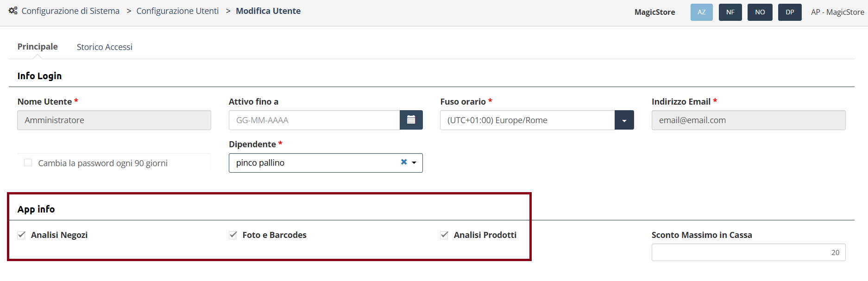868x281 pixels.
Task: Expand the Fuso orario dropdown arrow
Action: 624,120
